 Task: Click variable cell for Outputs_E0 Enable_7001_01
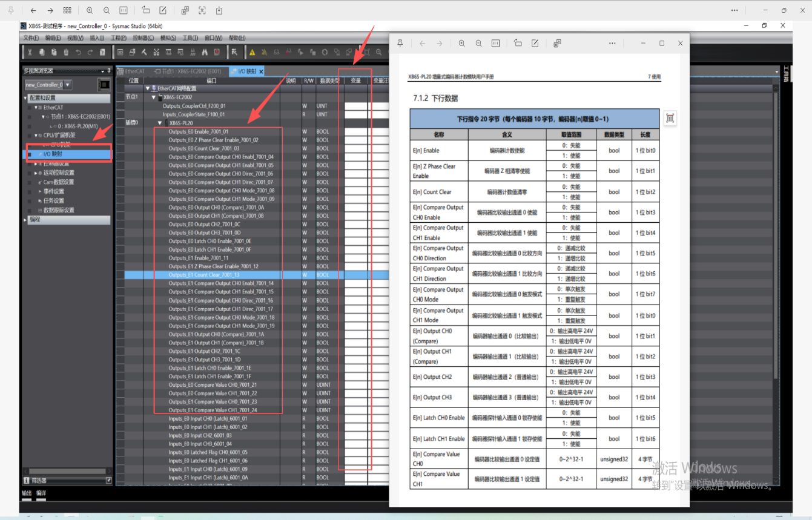357,131
